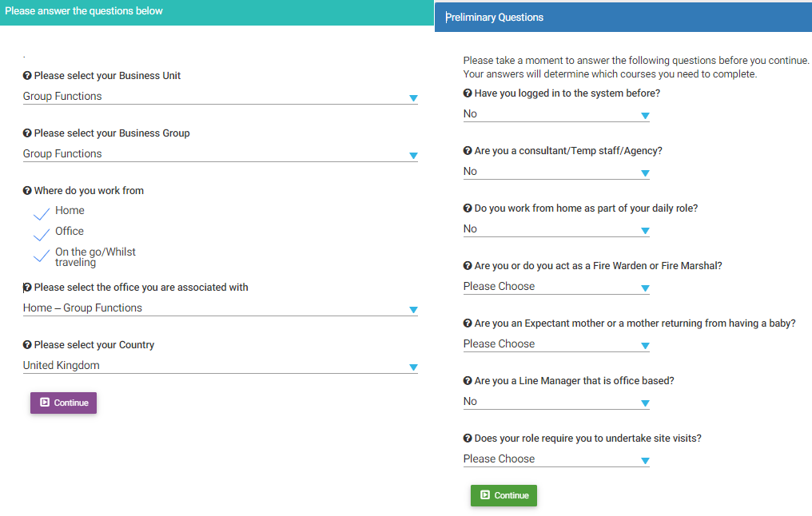Image resolution: width=812 pixels, height=516 pixels.
Task: Open the office based Line Manager dropdown
Action: coord(556,402)
